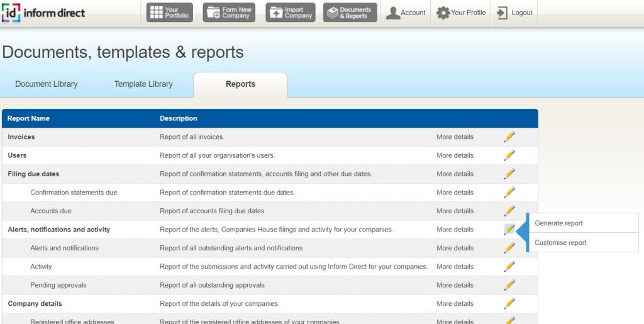Click the pencil icon for Users report
Screen dimensions: 644x324
(509, 155)
